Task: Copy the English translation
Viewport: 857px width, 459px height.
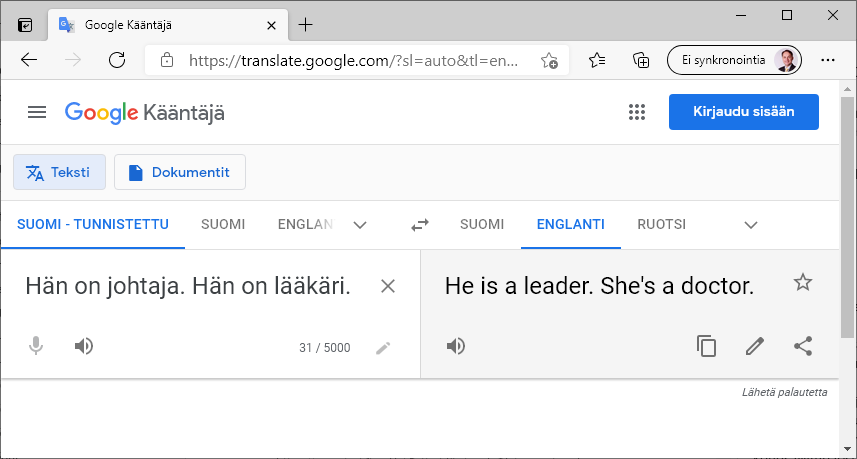Action: 707,346
